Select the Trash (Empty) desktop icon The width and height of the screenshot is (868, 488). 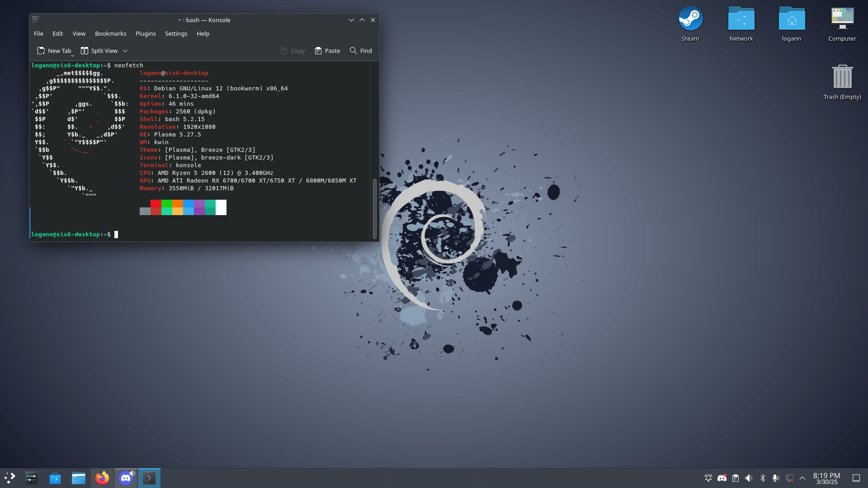[x=842, y=82]
